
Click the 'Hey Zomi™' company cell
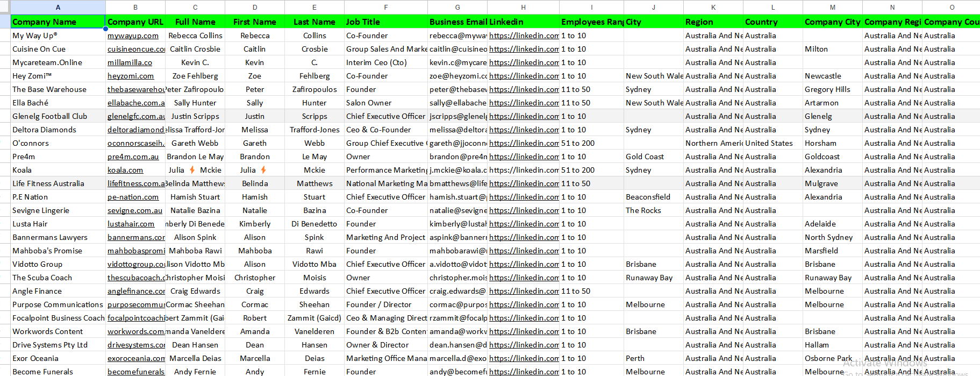(x=58, y=76)
